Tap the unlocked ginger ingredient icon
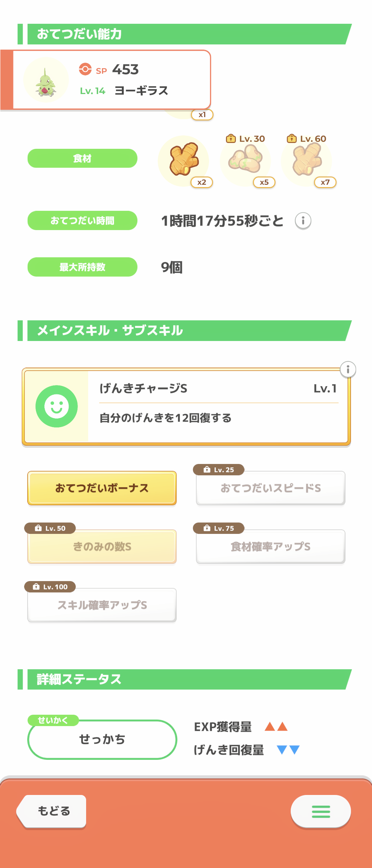This screenshot has height=868, width=372. tap(184, 161)
